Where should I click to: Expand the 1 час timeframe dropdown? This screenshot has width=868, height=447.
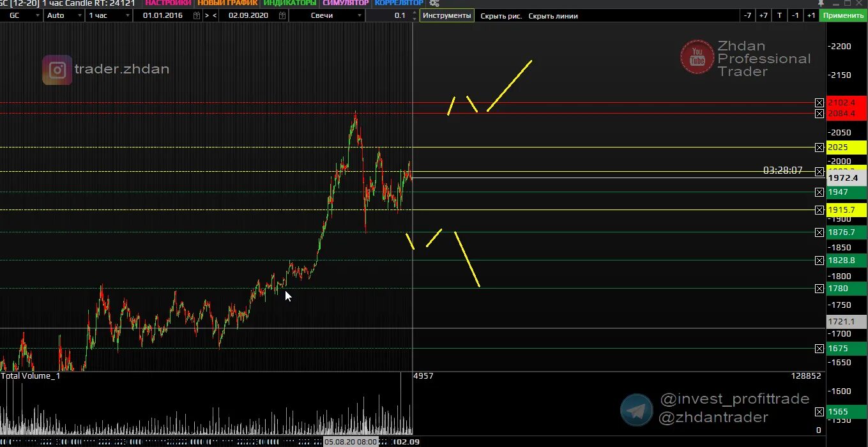pos(127,15)
